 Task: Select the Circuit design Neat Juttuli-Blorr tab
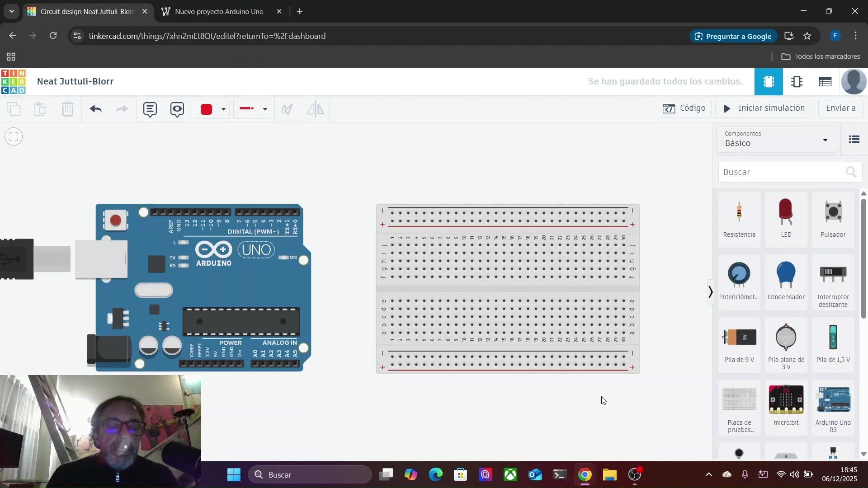coord(87,11)
